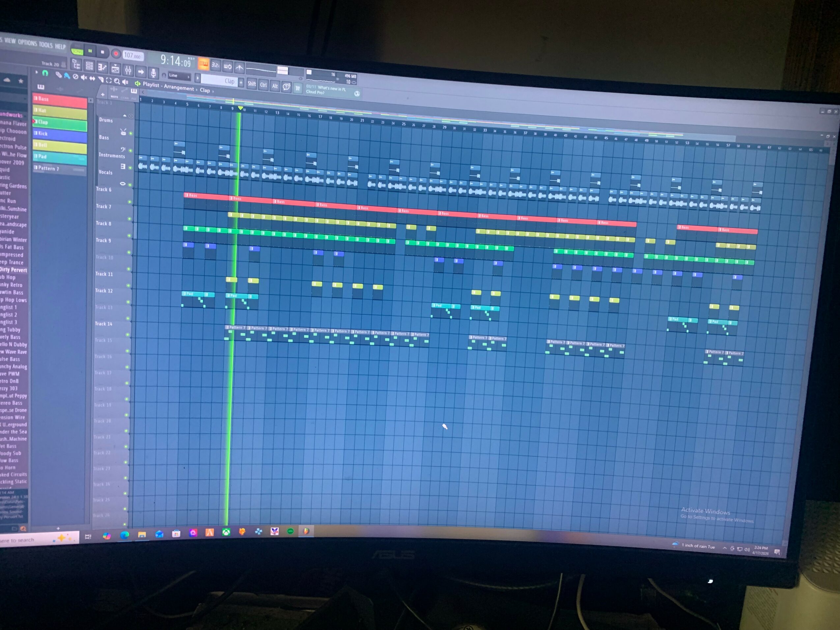Select the Mute tool
The height and width of the screenshot is (630, 840).
pyautogui.click(x=84, y=78)
